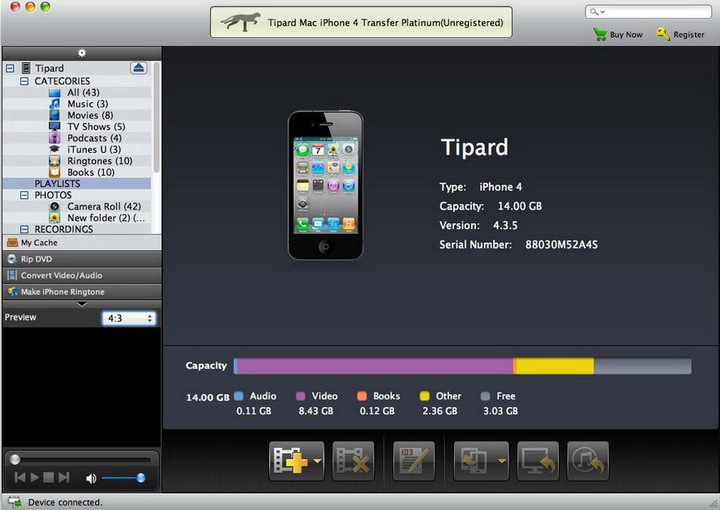Click the Export to device icon

pyautogui.click(x=474, y=460)
